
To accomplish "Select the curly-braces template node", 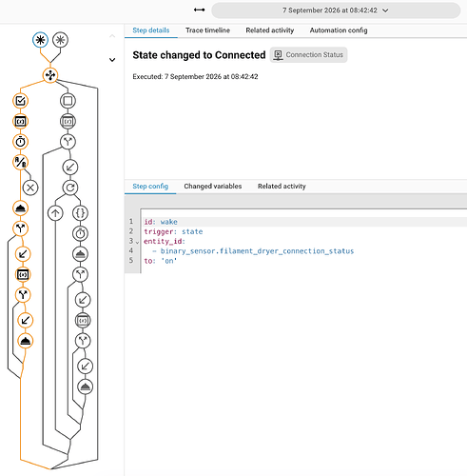I will 80,213.
